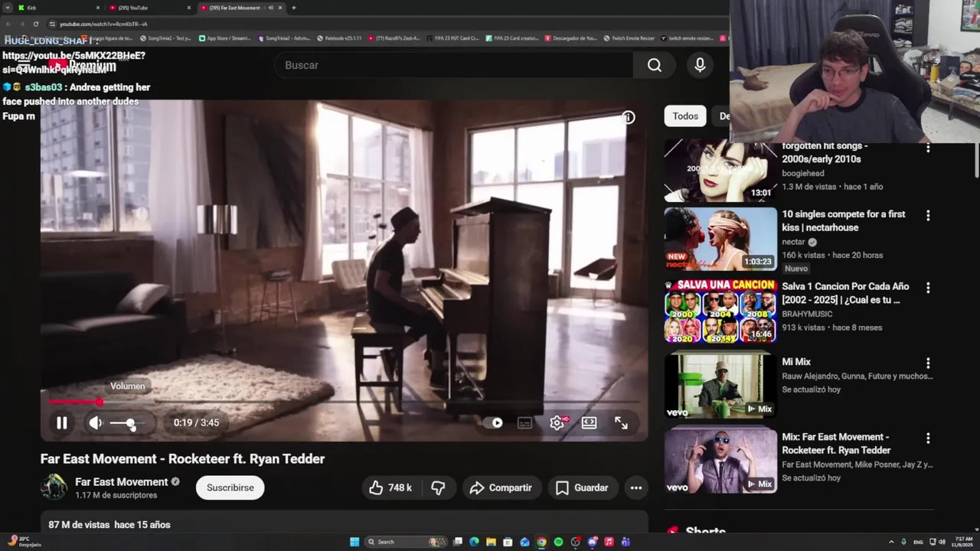
Task: Mute the Far East Movement tab audio
Action: click(271, 8)
